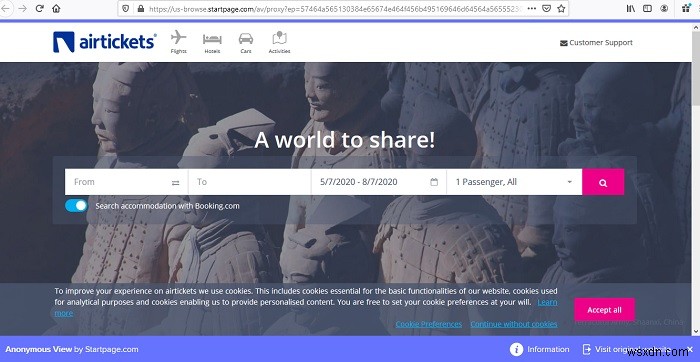Bookmark this page with star icon
Image resolution: width=700 pixels, height=362 pixels.
tap(561, 8)
